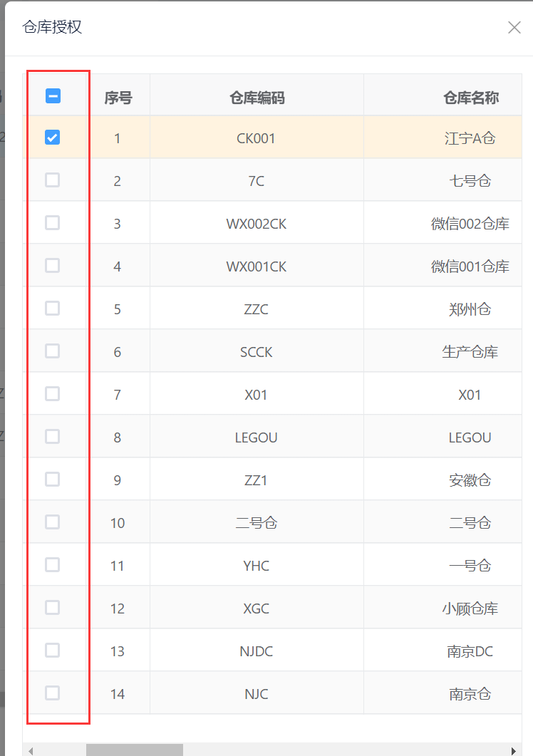The height and width of the screenshot is (756, 533).
Task: Check the SCCK row checkbox
Action: click(52, 351)
